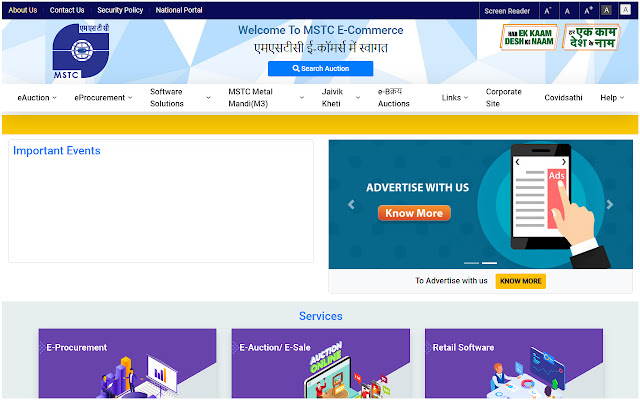640x400 pixels.
Task: Reset font size with normal A icon
Action: [567, 11]
